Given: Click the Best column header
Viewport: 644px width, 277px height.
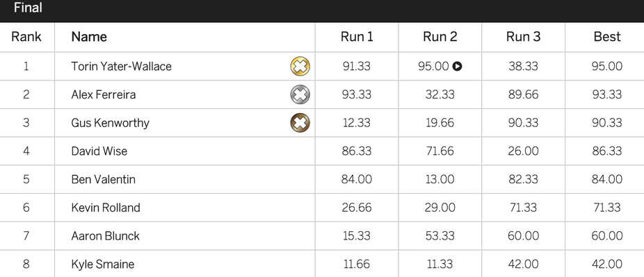Looking at the screenshot, I should [607, 37].
